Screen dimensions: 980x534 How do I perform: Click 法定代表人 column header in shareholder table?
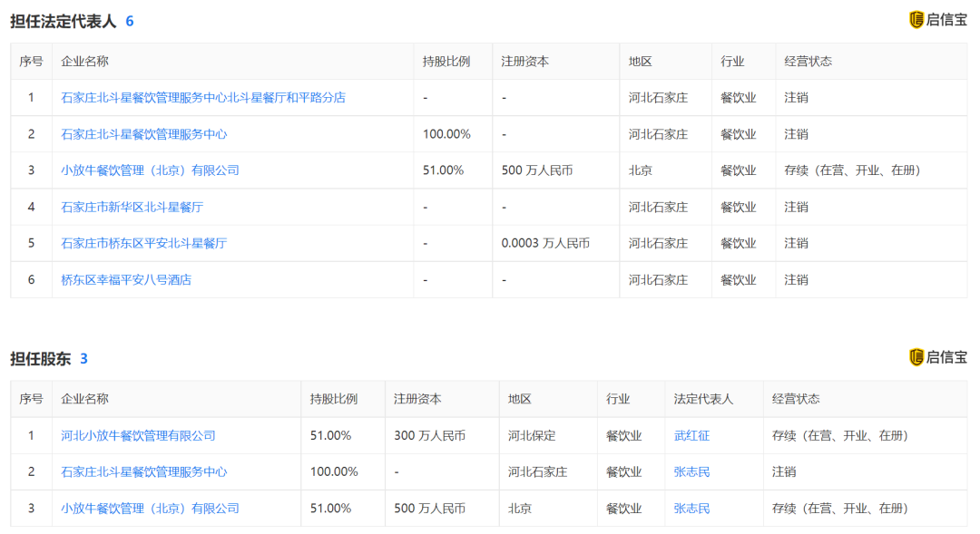click(703, 399)
